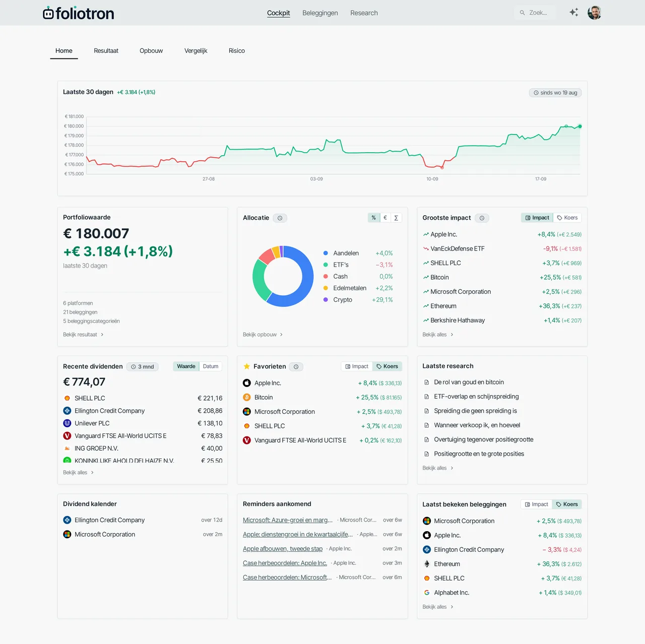Toggle Allocatie to euro view
Viewport: 645px width, 644px height.
(385, 218)
